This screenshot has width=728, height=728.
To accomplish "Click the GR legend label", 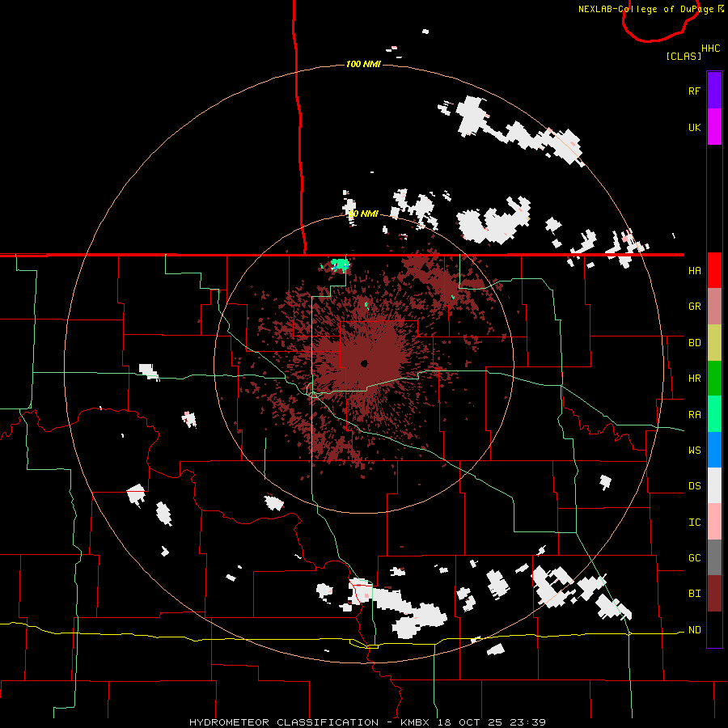I will click(x=694, y=307).
